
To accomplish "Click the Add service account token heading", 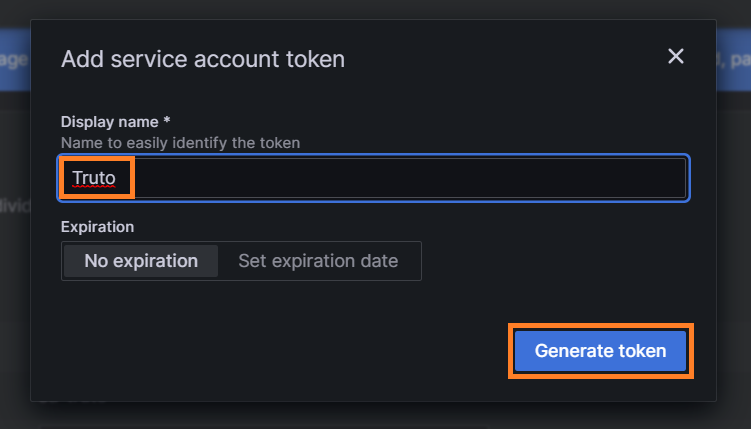I will (203, 59).
